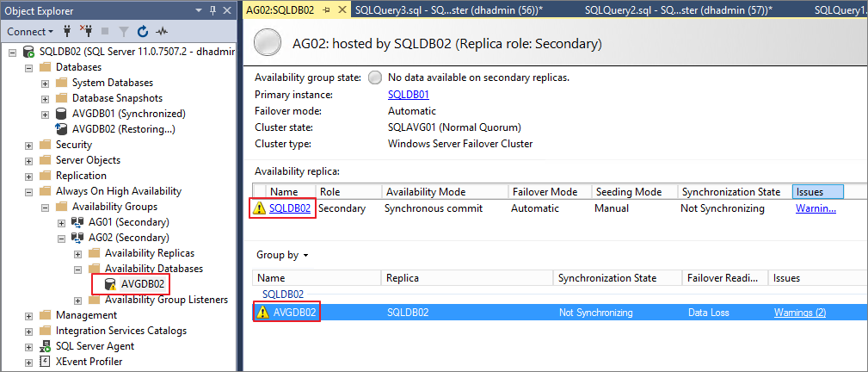Collapse Always On High Availability folder
868x372 pixels.
pos(28,192)
